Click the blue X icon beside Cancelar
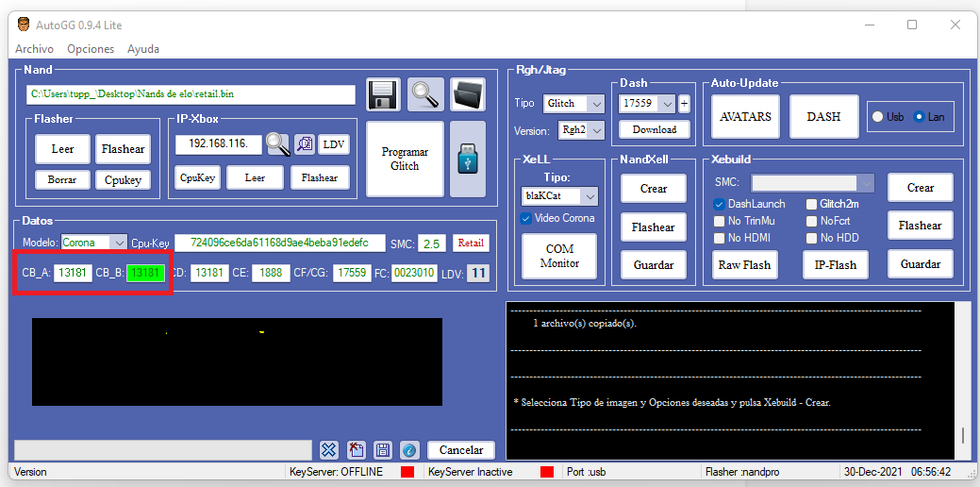The width and height of the screenshot is (980, 487). click(x=328, y=450)
